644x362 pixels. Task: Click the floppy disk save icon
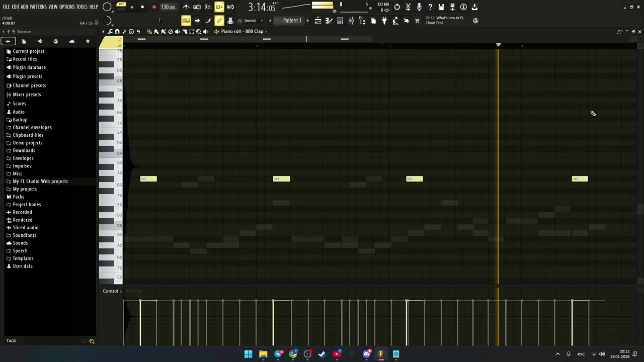441,7
